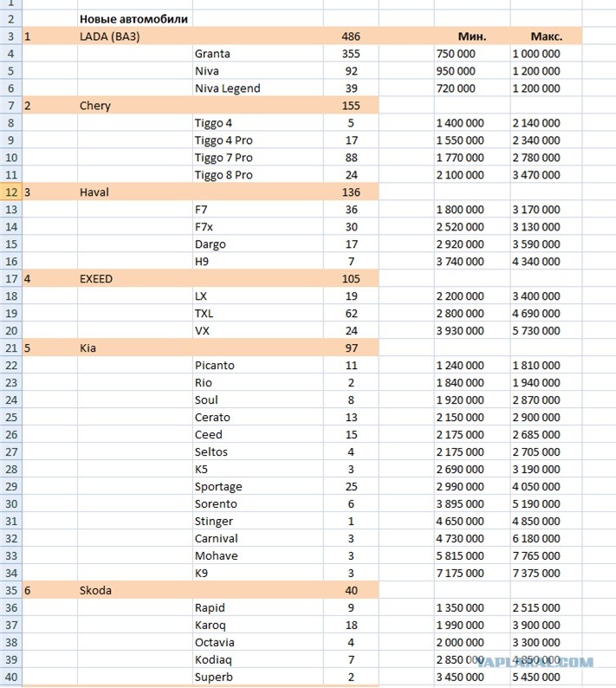Select the Skoda brand cell
Viewport: 616px width, 688px height.
134,591
